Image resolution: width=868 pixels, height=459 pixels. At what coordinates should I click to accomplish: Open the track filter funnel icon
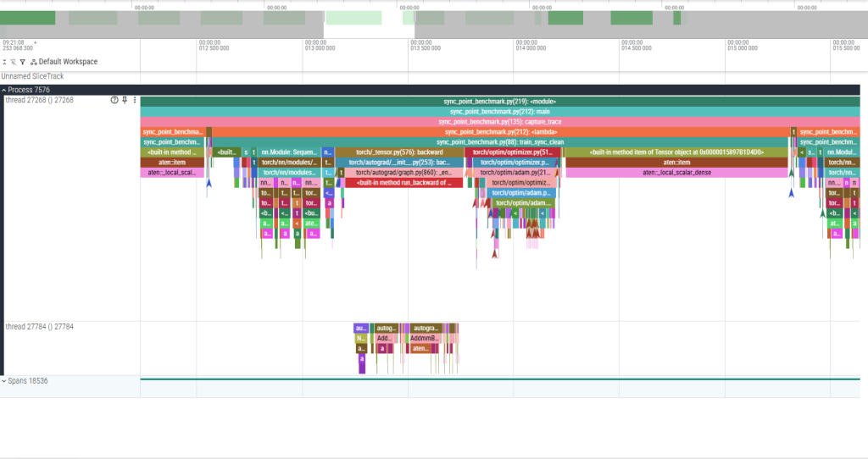(x=22, y=62)
